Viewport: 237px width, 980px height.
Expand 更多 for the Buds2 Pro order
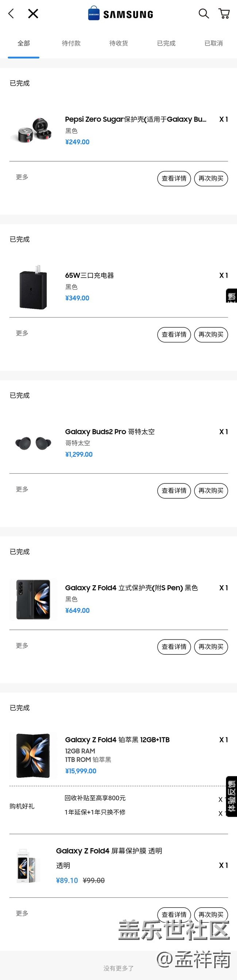[x=22, y=489]
